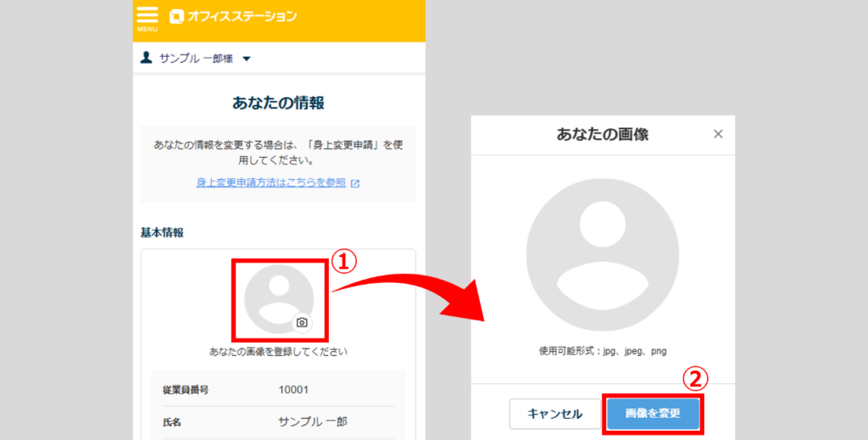
Task: Click the 使用可能形式：jpg、jpeg、png text
Action: [x=603, y=351]
